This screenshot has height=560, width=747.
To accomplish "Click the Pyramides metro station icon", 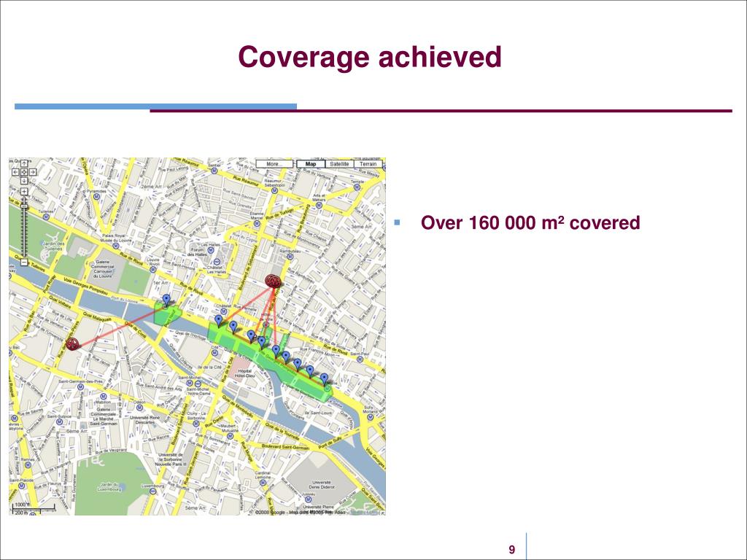I will (97, 195).
